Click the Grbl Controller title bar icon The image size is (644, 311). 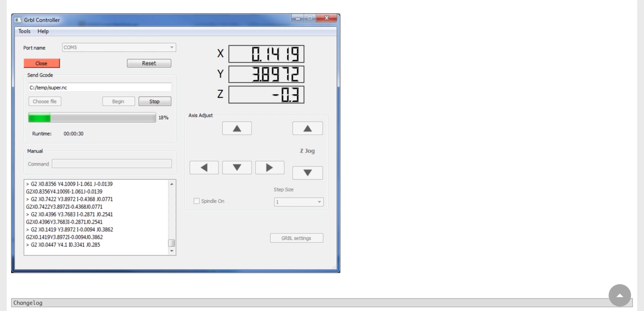pos(18,20)
